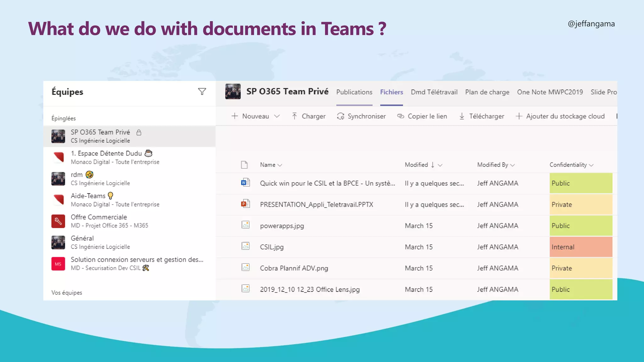Select the Offre Commerciale channel
644x362 pixels.
pyautogui.click(x=130, y=221)
